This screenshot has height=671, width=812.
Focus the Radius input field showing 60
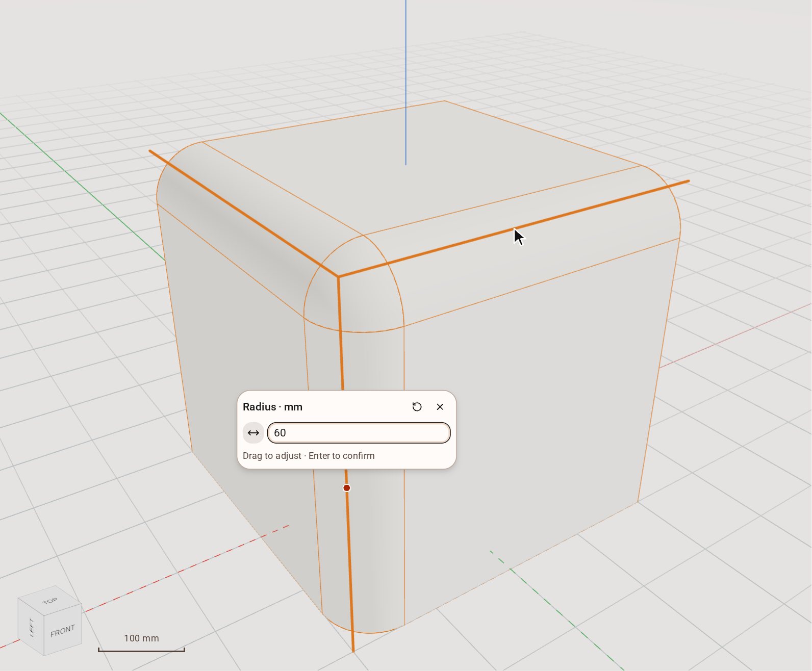coord(359,433)
